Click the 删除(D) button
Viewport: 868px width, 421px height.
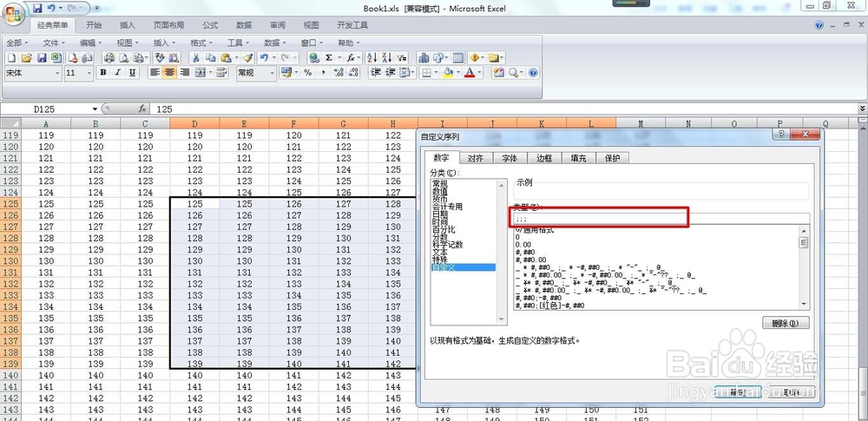pyautogui.click(x=786, y=323)
